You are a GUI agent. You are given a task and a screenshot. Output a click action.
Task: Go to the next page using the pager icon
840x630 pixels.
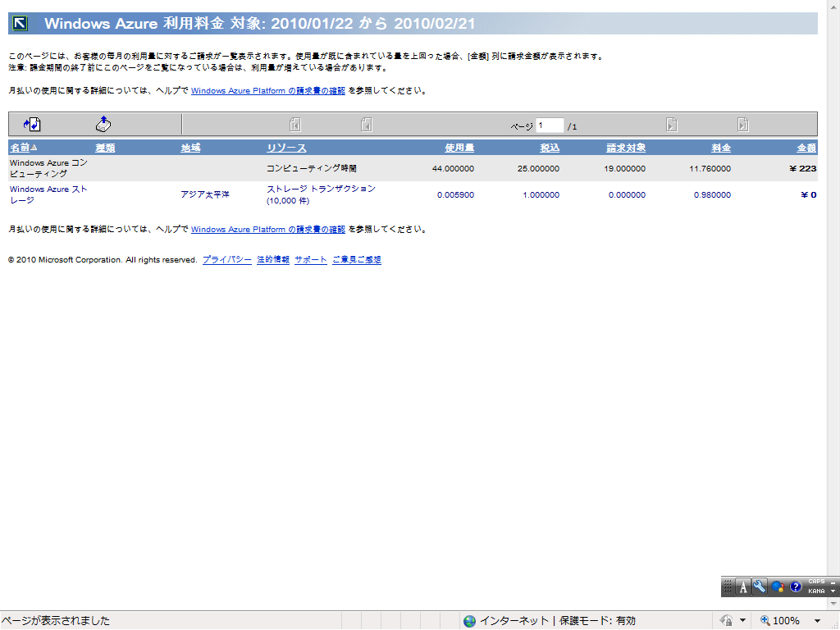point(672,125)
